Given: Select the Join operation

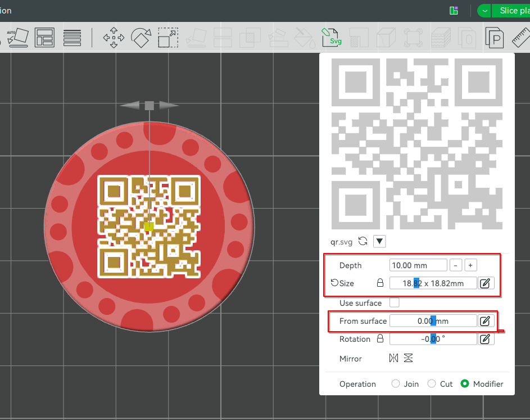Looking at the screenshot, I should coord(396,383).
